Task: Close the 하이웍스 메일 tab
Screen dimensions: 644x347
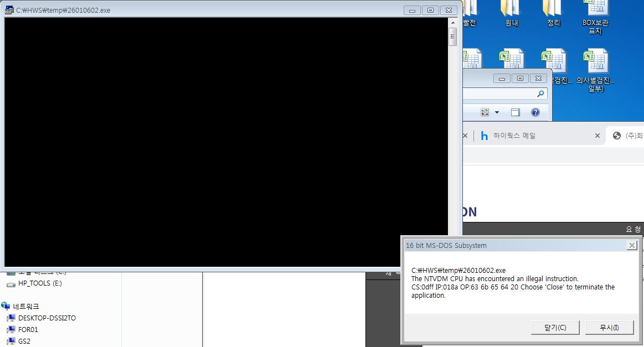Action: [597, 136]
